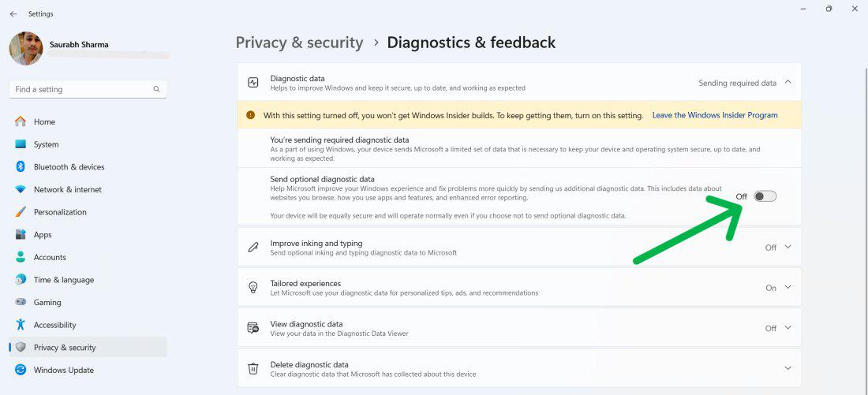This screenshot has height=395, width=868.
Task: Open the Accounts settings page
Action: pos(50,257)
